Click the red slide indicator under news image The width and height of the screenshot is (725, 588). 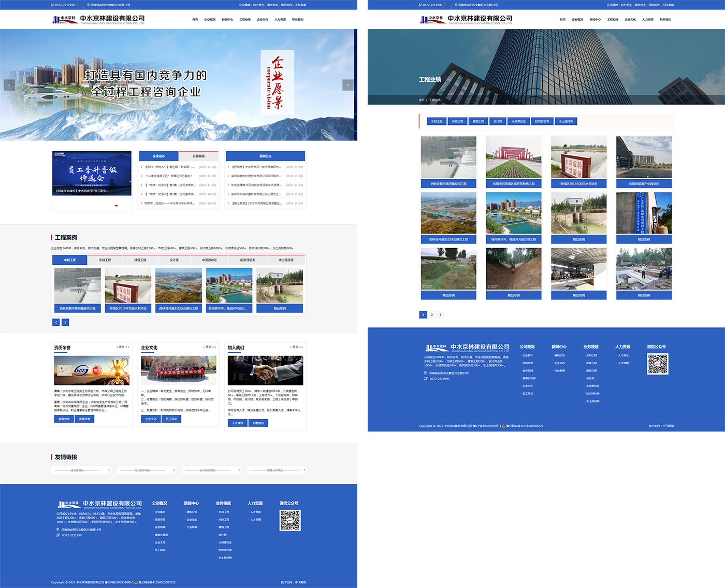tap(116, 206)
